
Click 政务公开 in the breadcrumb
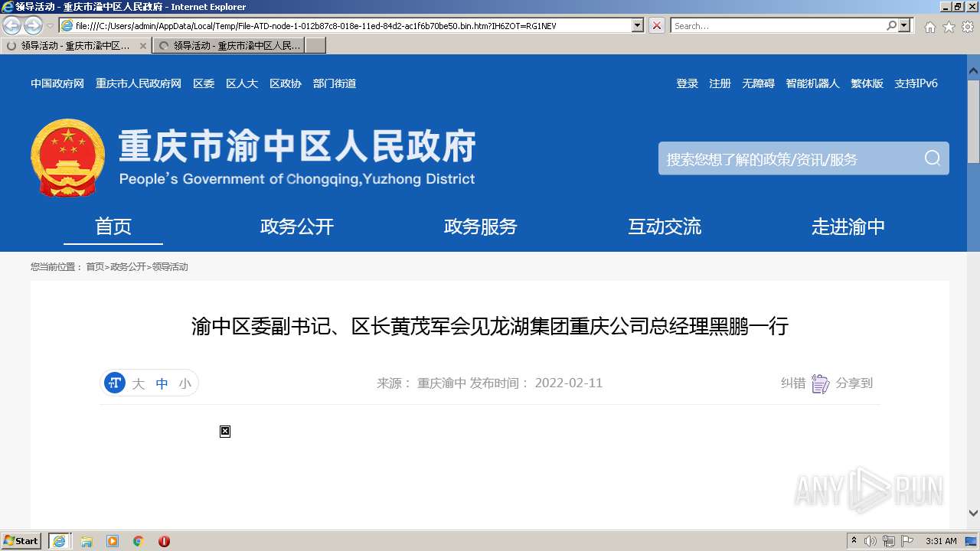[128, 267]
